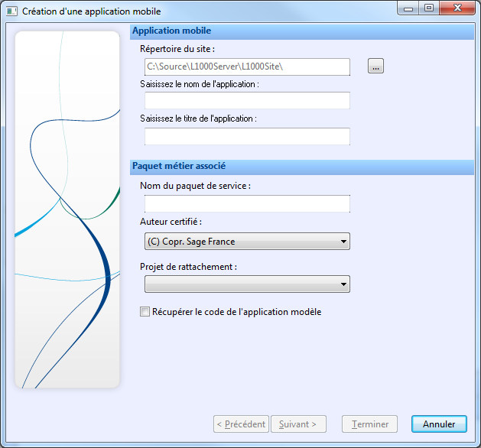This screenshot has width=481, height=448.
Task: Click the Saisissez le nom de l'application label
Action: point(200,84)
